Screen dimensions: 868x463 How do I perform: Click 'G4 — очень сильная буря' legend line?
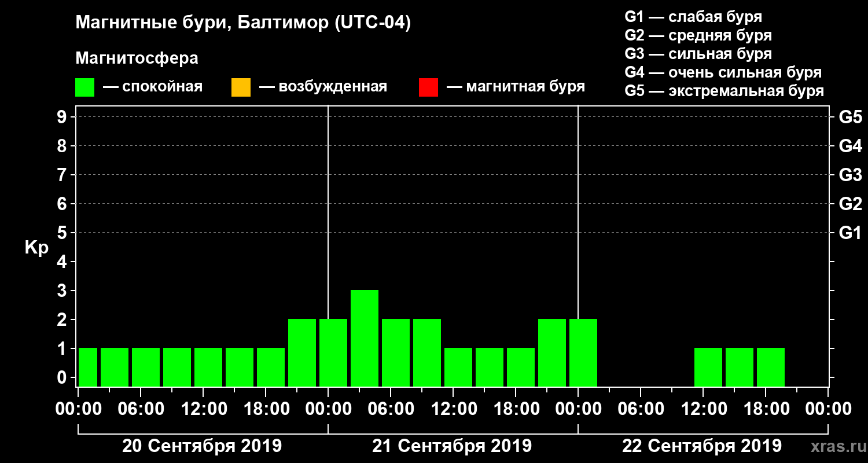pyautogui.click(x=723, y=72)
